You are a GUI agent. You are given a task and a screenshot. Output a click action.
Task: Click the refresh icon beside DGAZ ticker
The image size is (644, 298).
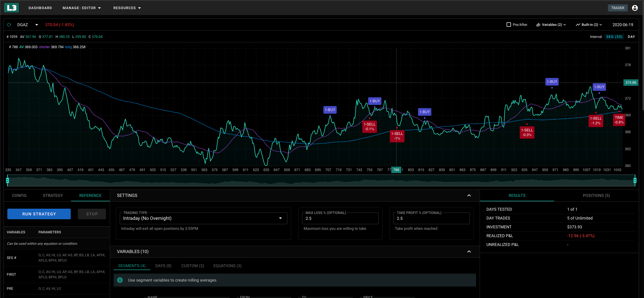(x=9, y=25)
